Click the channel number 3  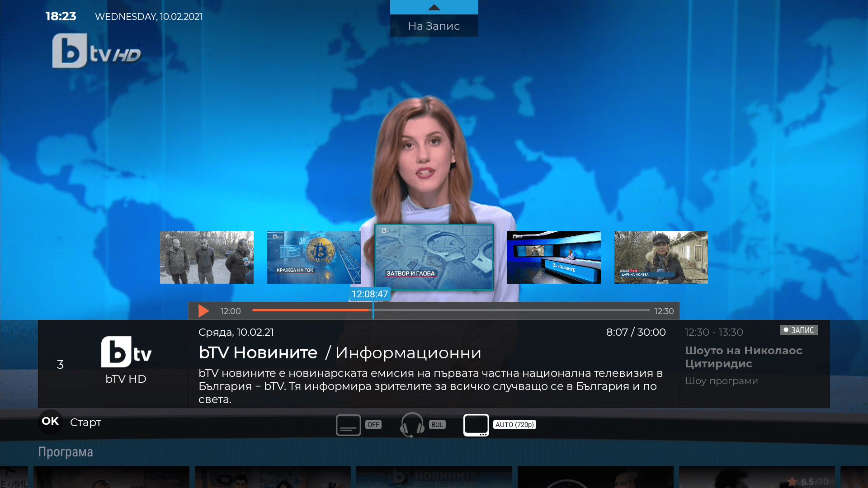(60, 365)
